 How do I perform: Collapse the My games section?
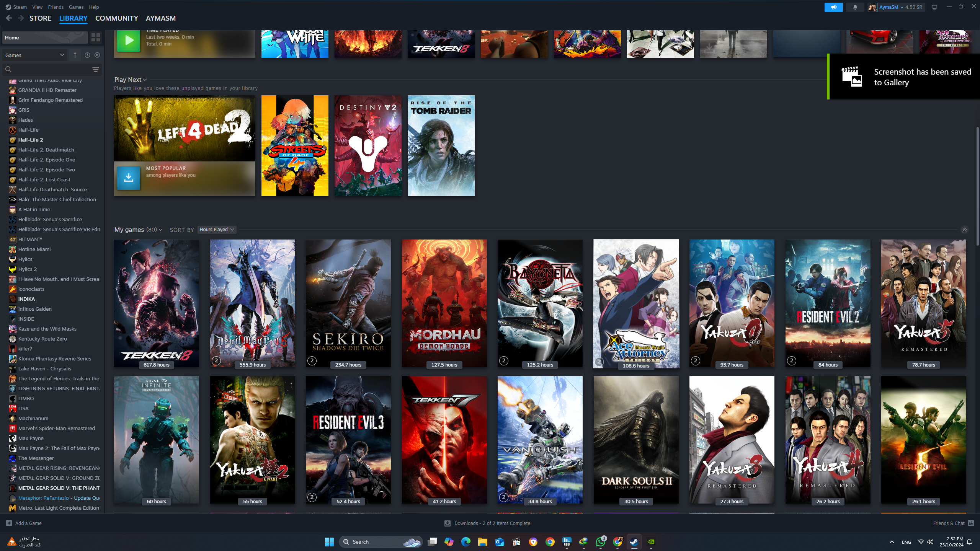coord(964,230)
